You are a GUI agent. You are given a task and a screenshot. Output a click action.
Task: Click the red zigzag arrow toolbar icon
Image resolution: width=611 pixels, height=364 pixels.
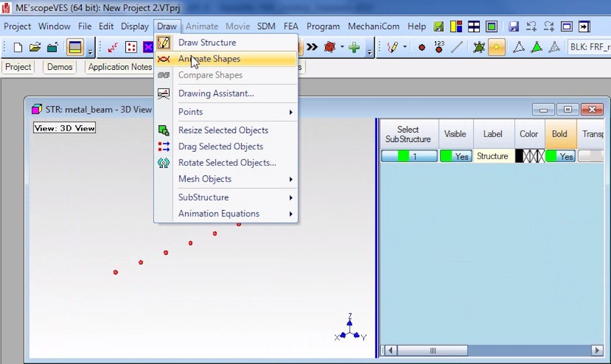pyautogui.click(x=113, y=48)
